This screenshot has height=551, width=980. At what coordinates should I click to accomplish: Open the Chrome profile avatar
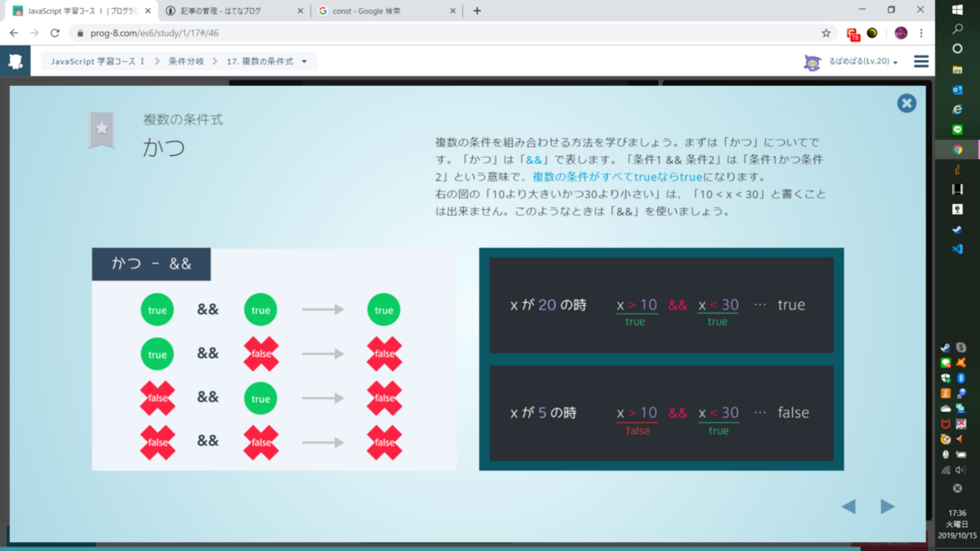tap(901, 33)
